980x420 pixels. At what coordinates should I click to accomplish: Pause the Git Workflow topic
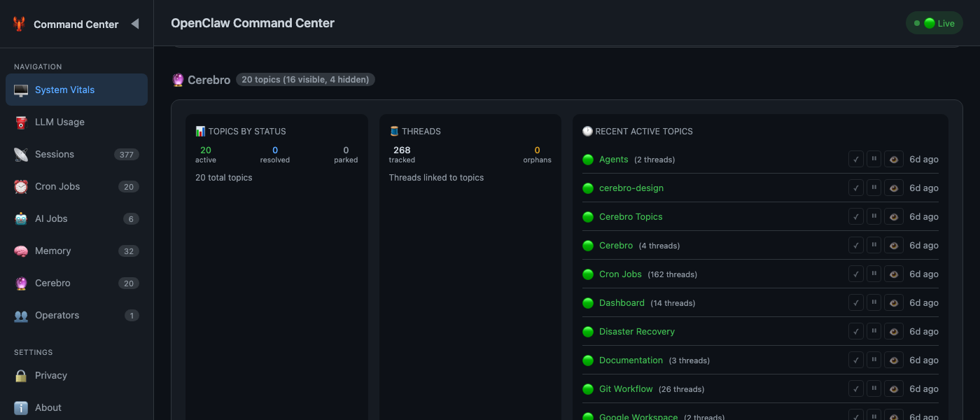[x=874, y=388]
